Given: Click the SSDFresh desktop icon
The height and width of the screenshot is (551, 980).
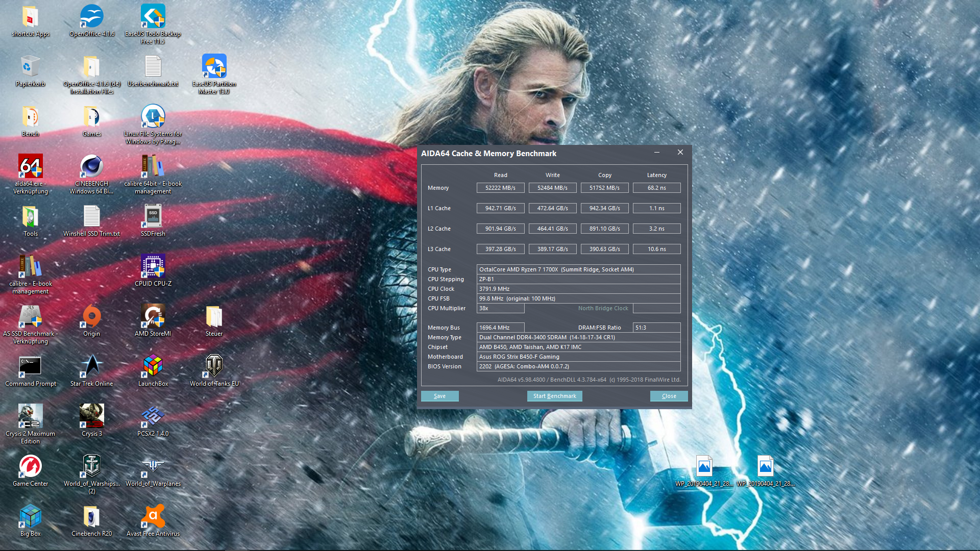Looking at the screenshot, I should point(153,217).
